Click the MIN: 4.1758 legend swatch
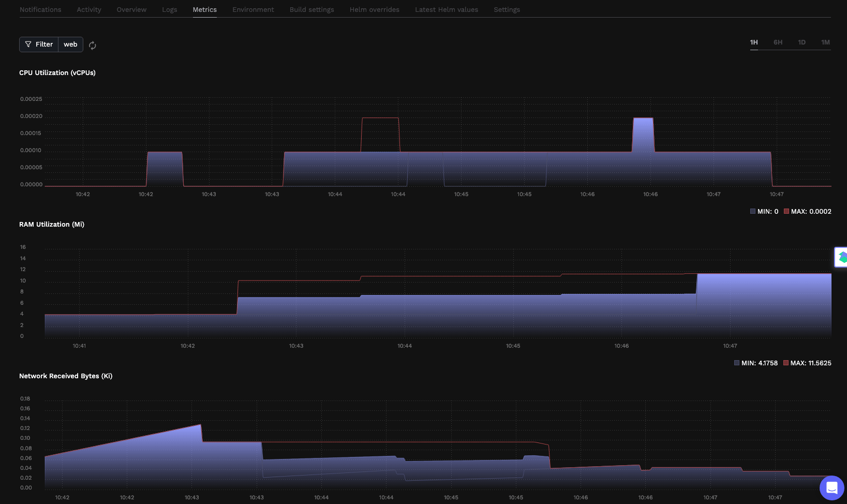847x504 pixels. [737, 363]
